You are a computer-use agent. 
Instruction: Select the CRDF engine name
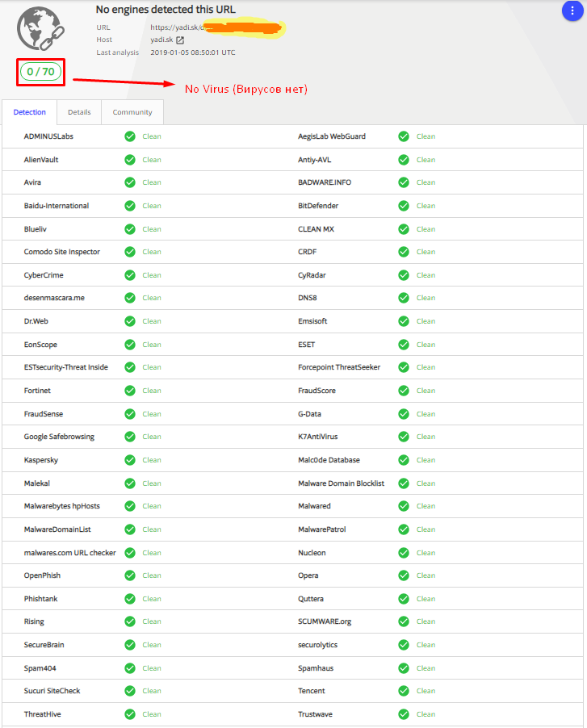(x=307, y=252)
